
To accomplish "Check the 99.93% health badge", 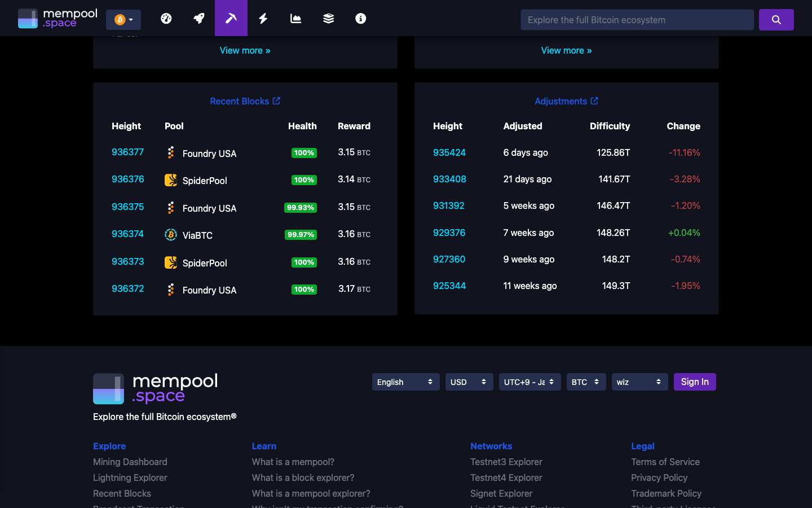I will [300, 208].
